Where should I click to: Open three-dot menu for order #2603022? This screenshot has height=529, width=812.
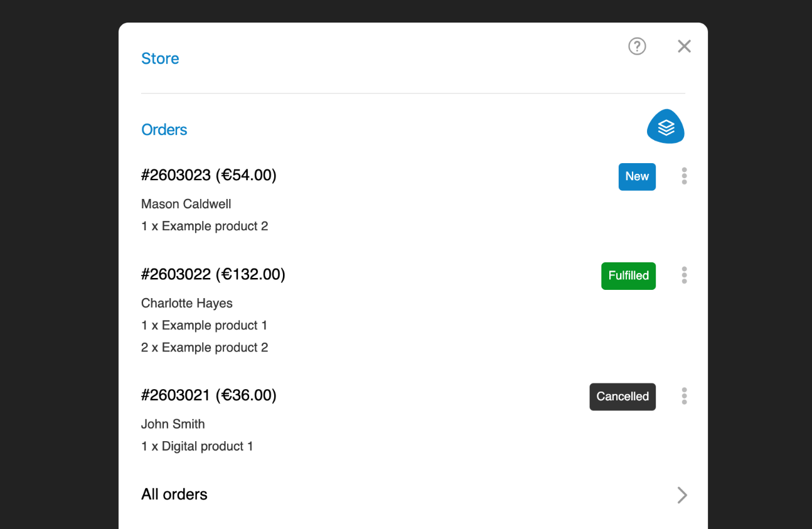pos(684,275)
